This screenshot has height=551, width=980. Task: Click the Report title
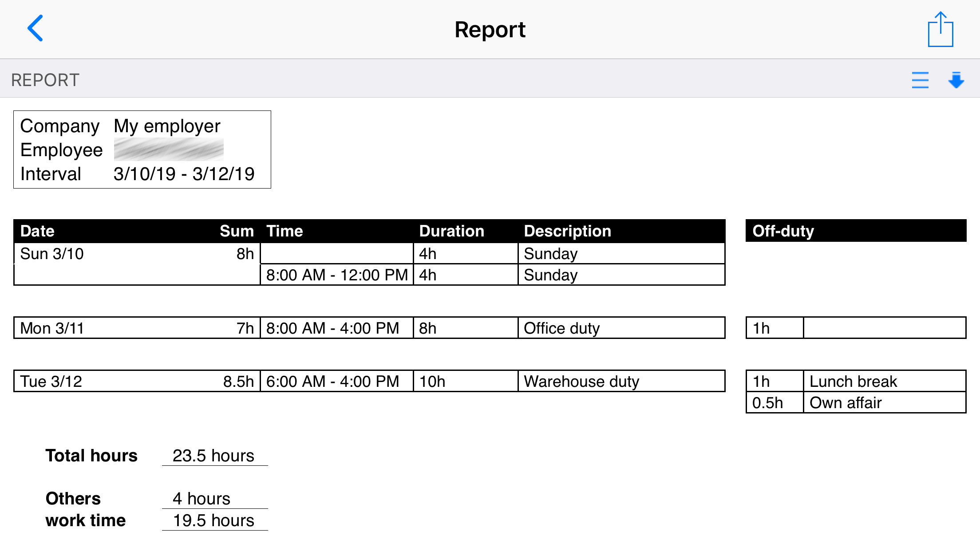tap(490, 29)
